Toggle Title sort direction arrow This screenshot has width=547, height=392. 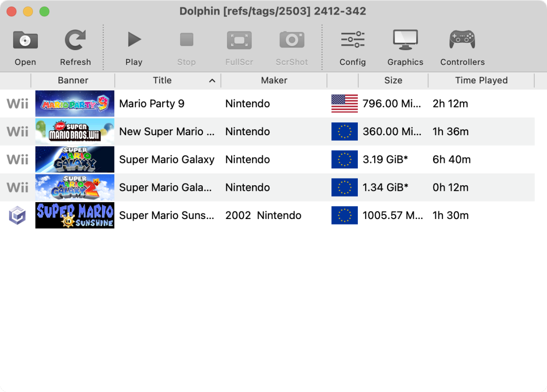tap(212, 81)
